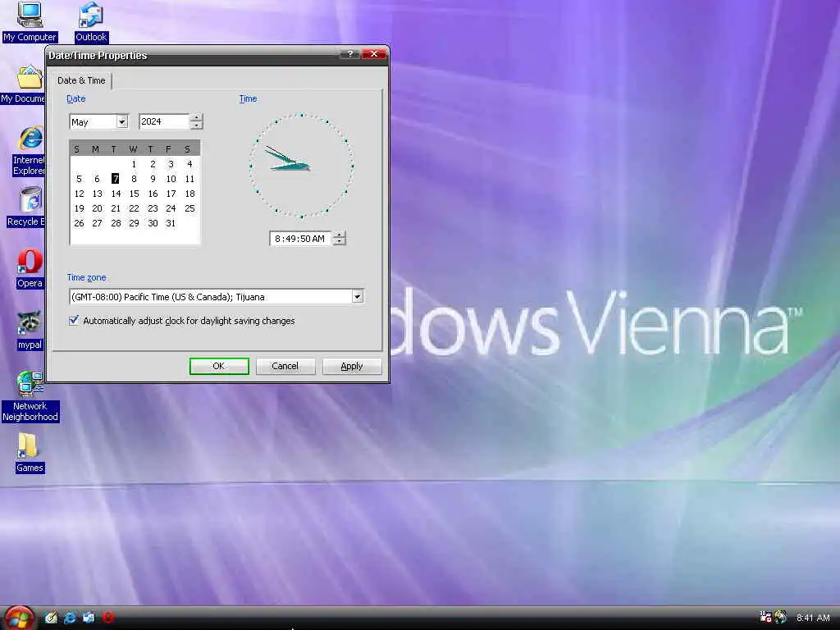
Task: Open the month dropdown showing May
Action: [x=121, y=122]
